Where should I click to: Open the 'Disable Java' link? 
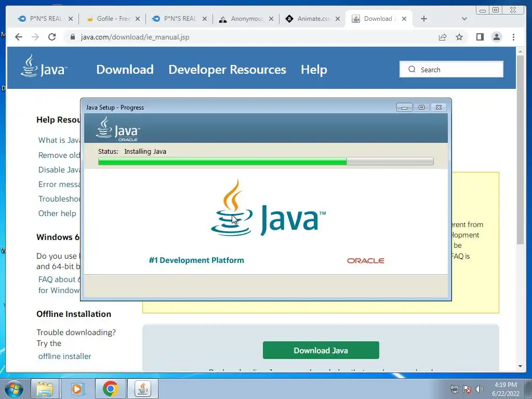[59, 170]
